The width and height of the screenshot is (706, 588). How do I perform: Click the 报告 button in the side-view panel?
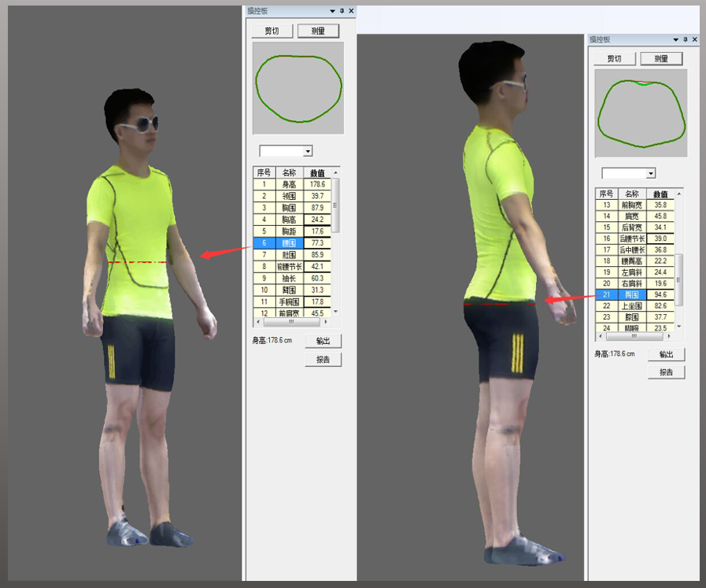coord(666,372)
